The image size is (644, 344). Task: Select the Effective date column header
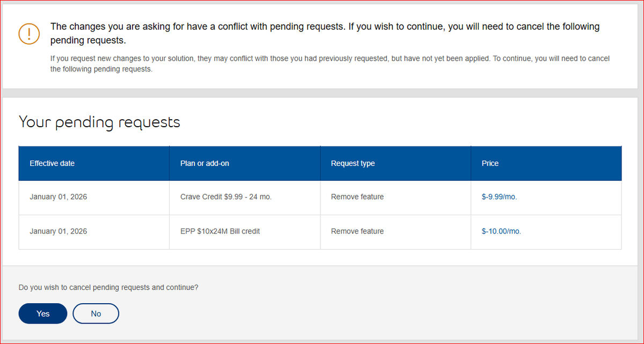tap(94, 163)
